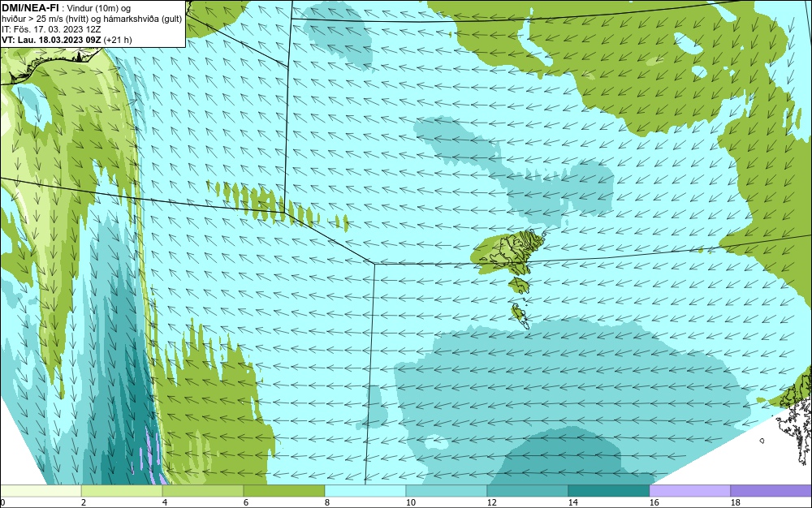Screen dimensions: 812x508
Task: Click the dark teal 14–16 m/s legend swatch
Action: [609, 491]
